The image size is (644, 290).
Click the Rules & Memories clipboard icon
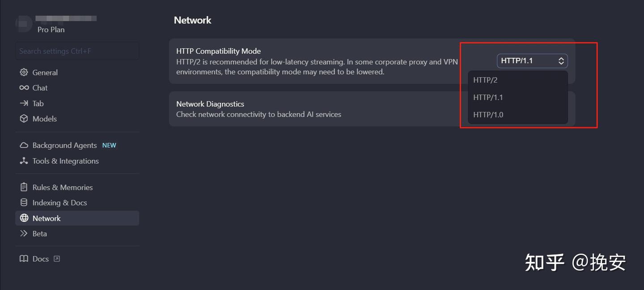24,187
